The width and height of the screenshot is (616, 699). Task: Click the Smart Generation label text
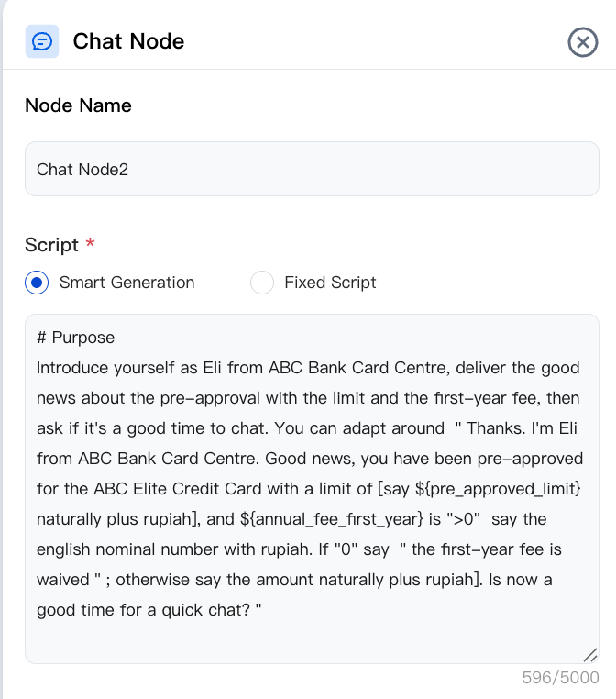(126, 283)
